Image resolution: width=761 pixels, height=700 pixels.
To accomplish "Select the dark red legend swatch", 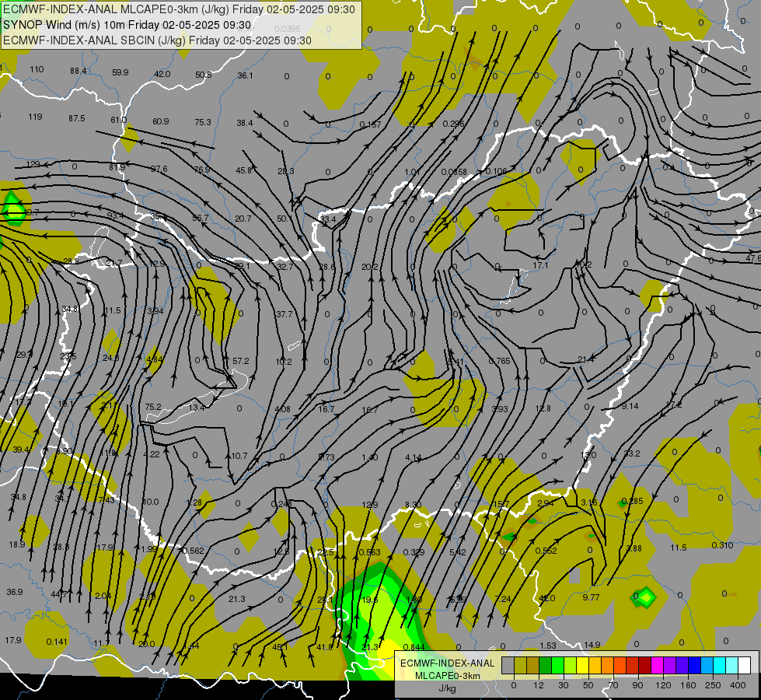I will click(645, 666).
